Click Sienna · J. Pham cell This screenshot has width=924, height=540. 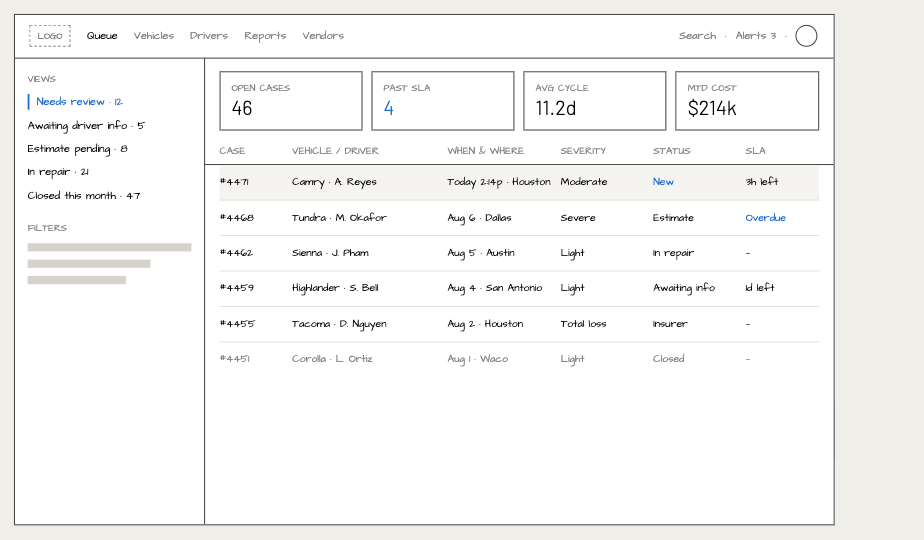click(x=330, y=253)
